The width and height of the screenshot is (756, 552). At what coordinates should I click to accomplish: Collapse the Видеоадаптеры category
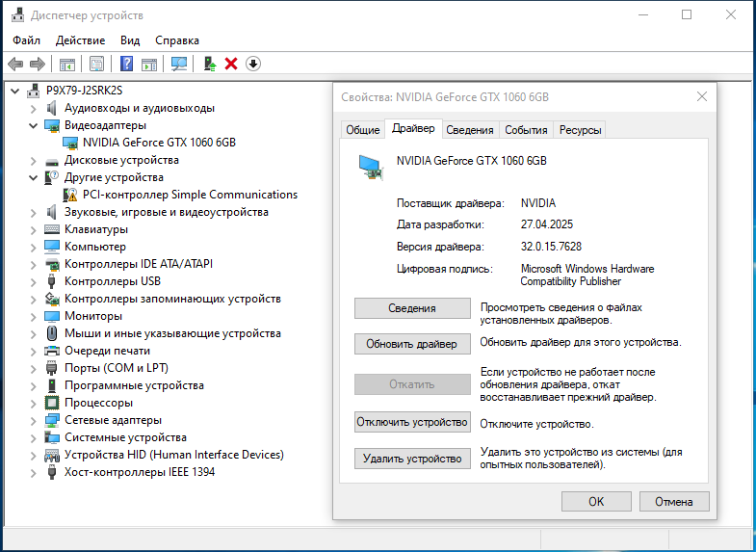[34, 125]
